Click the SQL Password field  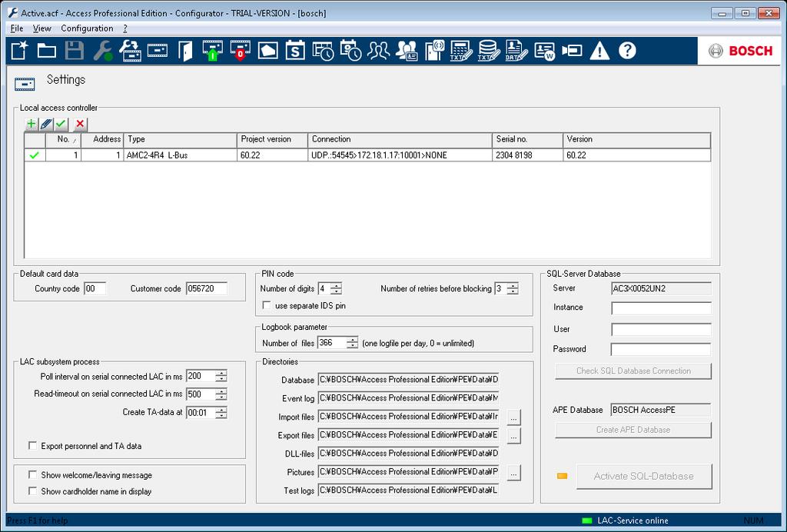[x=661, y=349]
